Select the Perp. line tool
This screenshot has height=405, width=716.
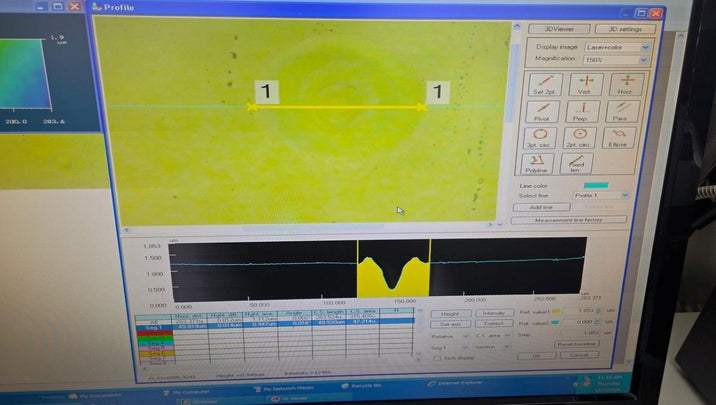[582, 111]
